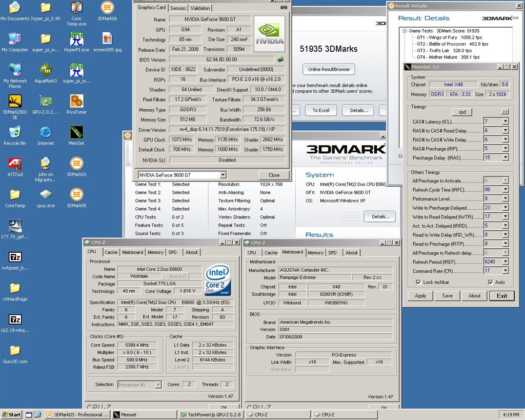Click the Apply button in MemSet
Viewport: 525px width, 420px height.
point(420,296)
